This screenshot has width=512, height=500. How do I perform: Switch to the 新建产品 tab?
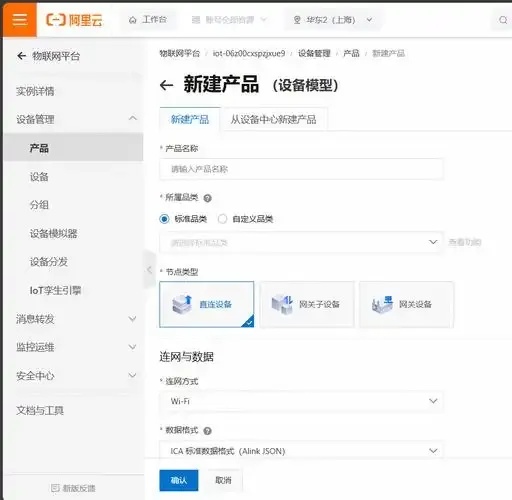(x=190, y=119)
